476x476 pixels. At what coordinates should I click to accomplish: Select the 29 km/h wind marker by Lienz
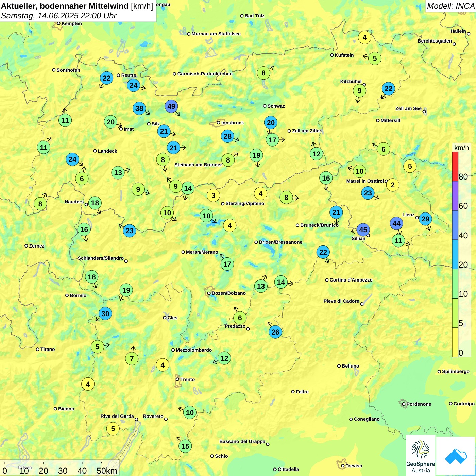[x=425, y=219]
